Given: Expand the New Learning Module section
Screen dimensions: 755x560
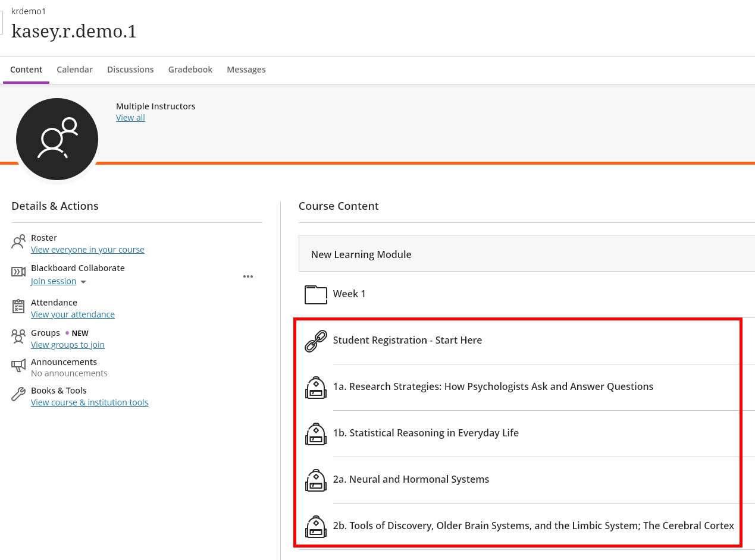Looking at the screenshot, I should (361, 254).
